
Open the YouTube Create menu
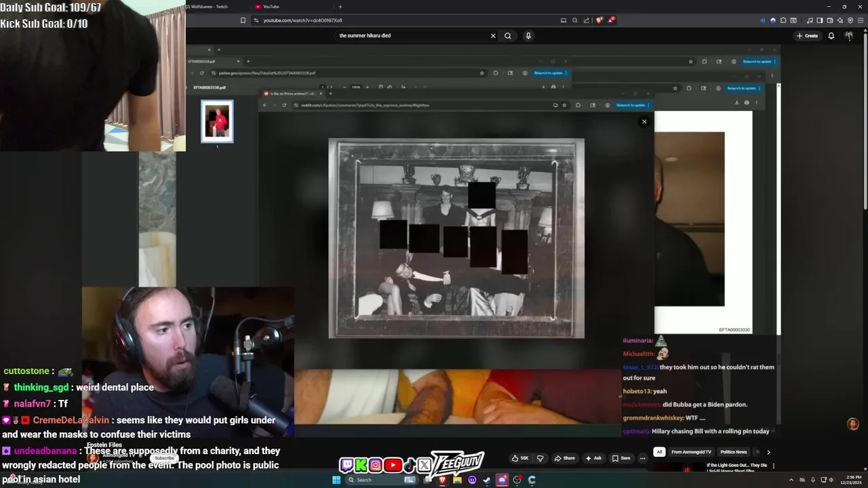[807, 36]
